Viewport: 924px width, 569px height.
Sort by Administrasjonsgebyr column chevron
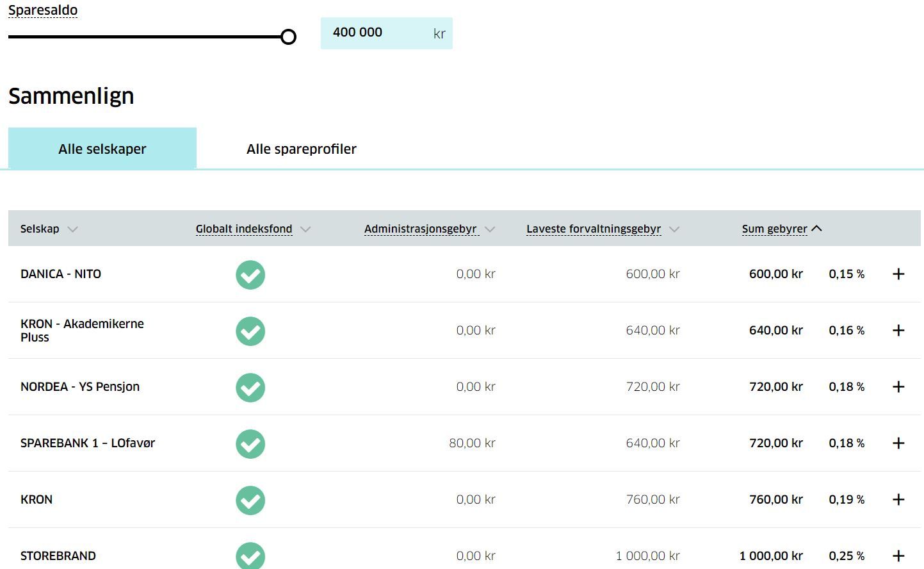coord(490,229)
